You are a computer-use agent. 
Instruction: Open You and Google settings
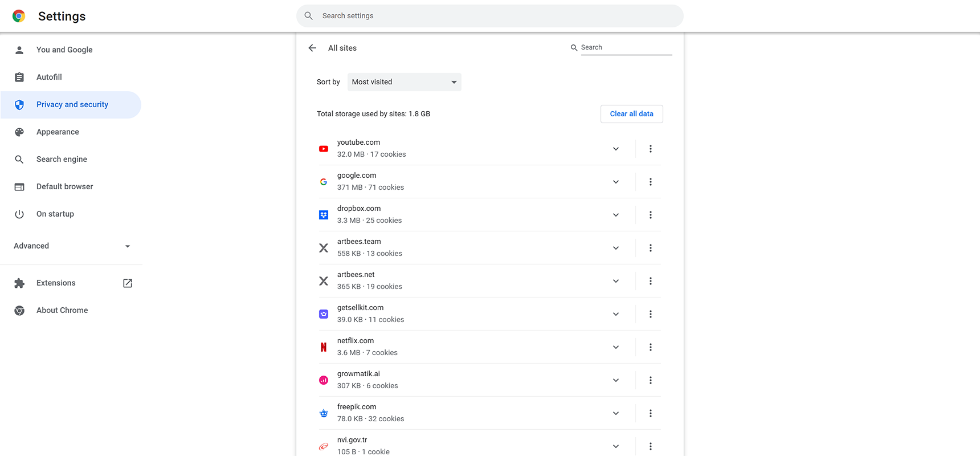click(71, 50)
